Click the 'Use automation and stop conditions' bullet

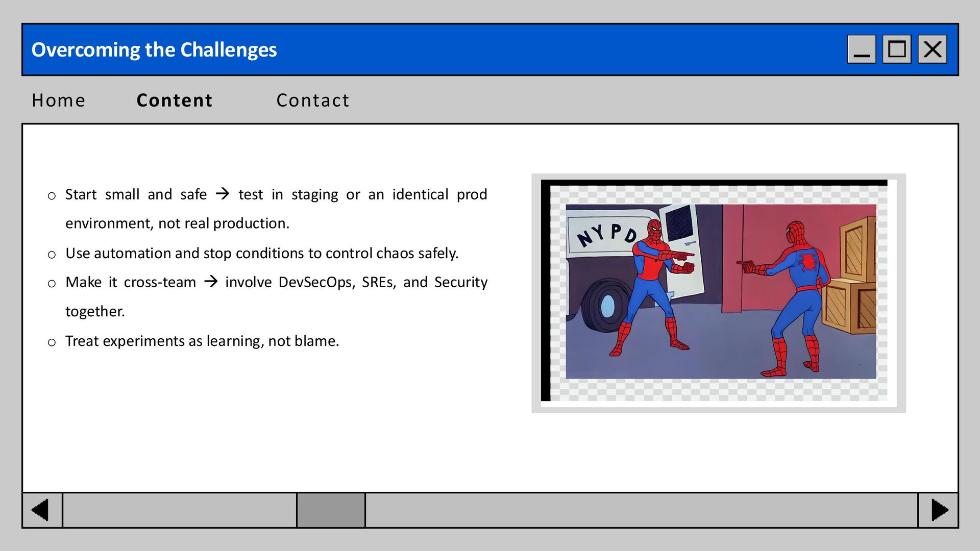pyautogui.click(x=262, y=253)
